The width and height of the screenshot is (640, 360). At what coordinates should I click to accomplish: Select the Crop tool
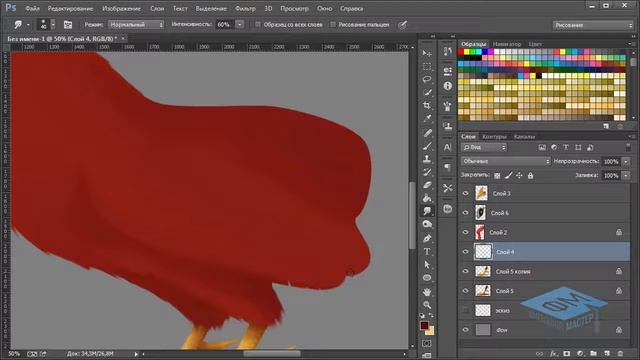tap(427, 105)
